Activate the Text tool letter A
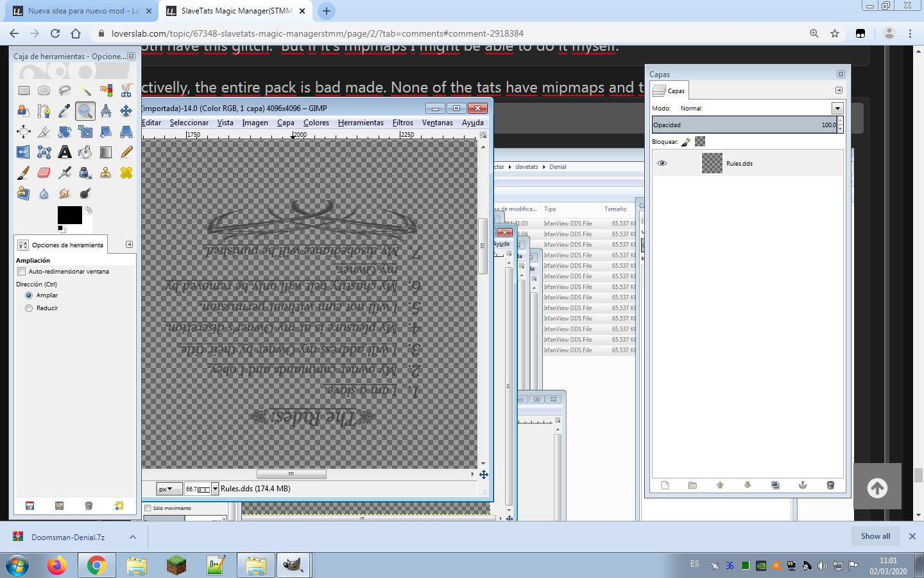Image resolution: width=924 pixels, height=578 pixels. [x=65, y=152]
